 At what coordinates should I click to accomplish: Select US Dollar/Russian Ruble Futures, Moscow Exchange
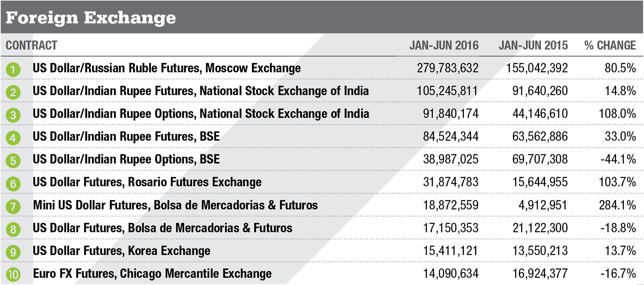tap(167, 68)
